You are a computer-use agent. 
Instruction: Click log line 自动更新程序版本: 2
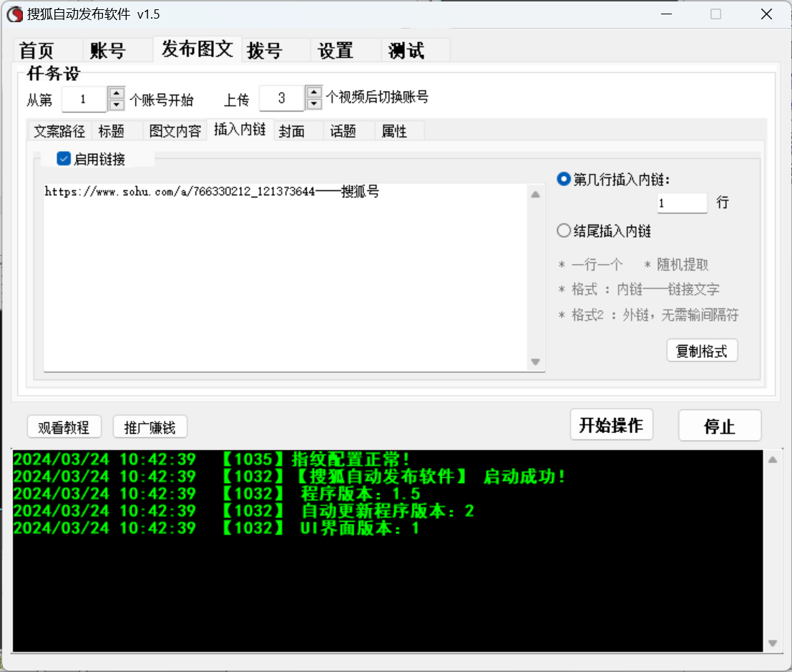click(243, 511)
